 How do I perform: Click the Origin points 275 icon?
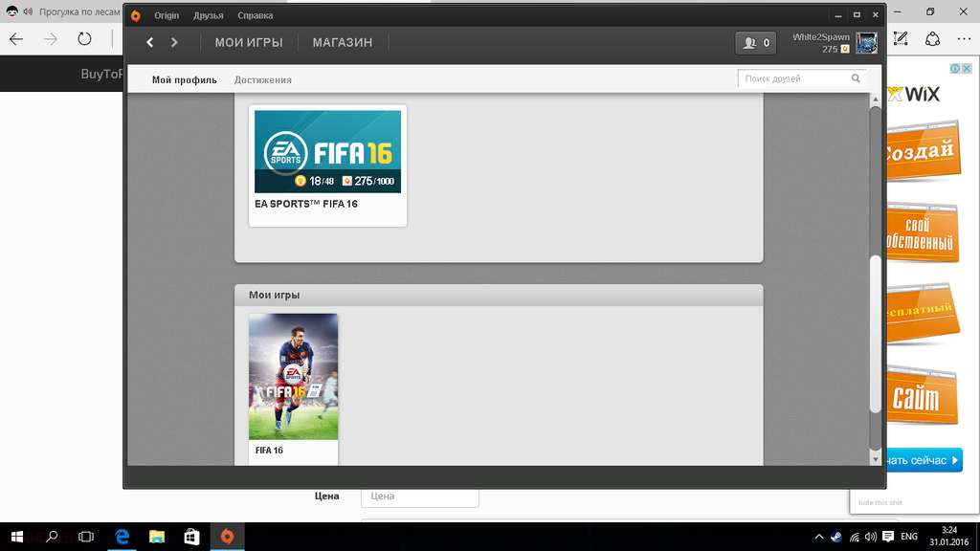pyautogui.click(x=845, y=50)
